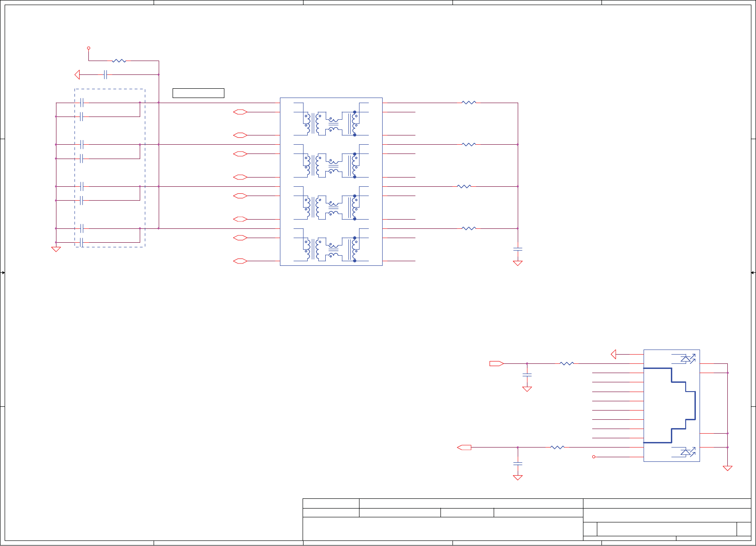
Task: Click the open-circle test point below the lower connector resistor
Action: (x=594, y=457)
